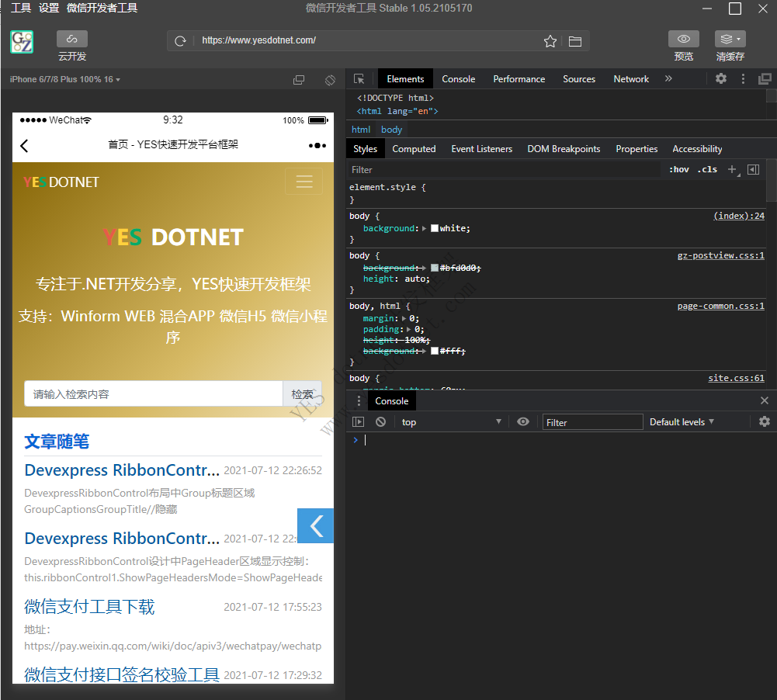Open console settings gear
Viewport: 777px width, 700px height.
[765, 421]
